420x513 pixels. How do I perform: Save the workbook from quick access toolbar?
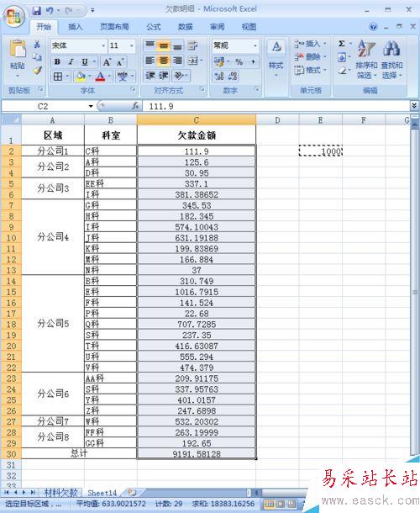[37, 11]
